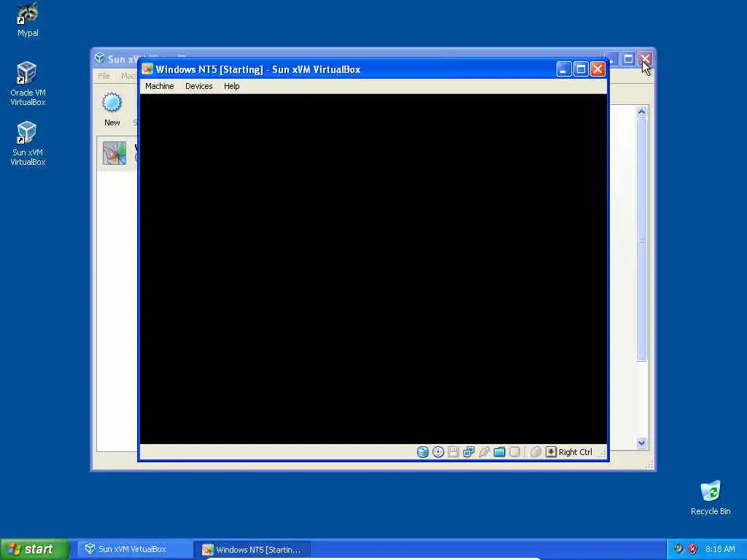Click the USB devices status icon

tap(484, 452)
